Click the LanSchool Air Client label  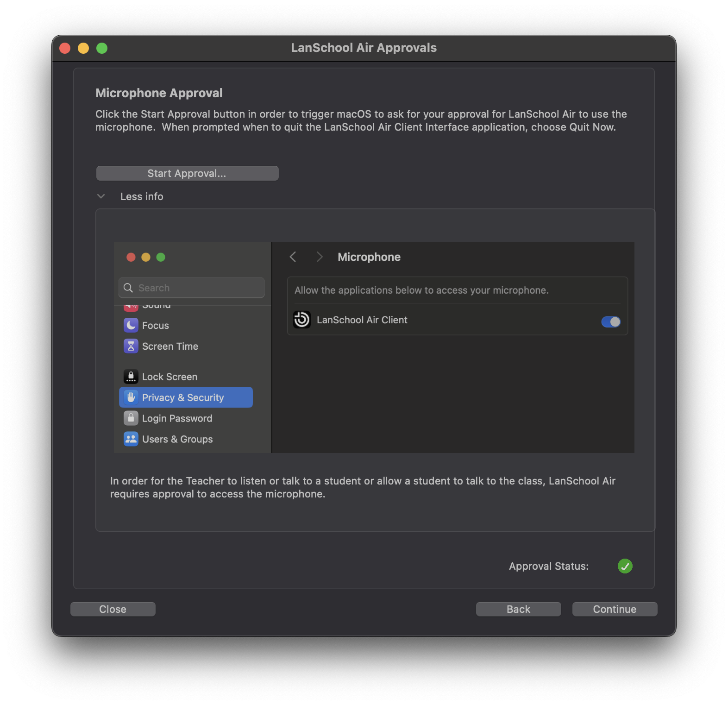362,320
